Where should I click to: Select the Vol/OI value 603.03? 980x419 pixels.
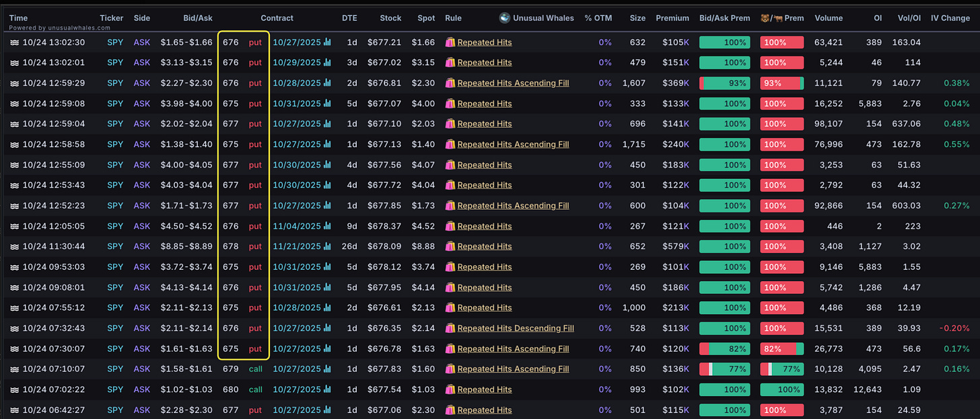[906, 206]
